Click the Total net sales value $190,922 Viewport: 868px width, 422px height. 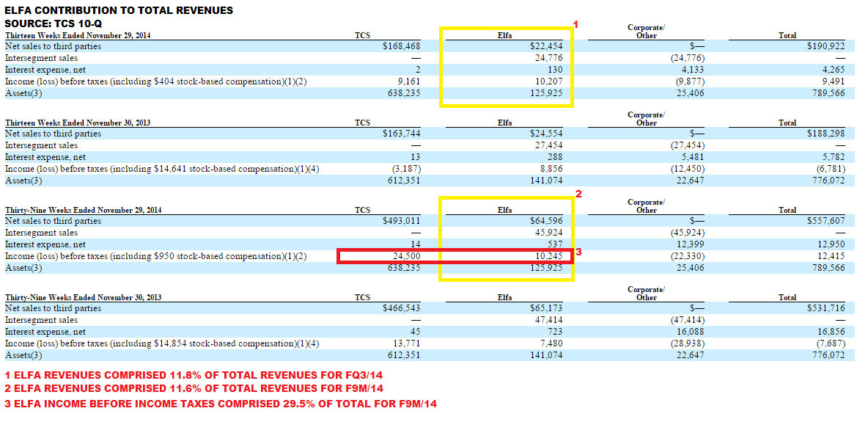(x=826, y=46)
